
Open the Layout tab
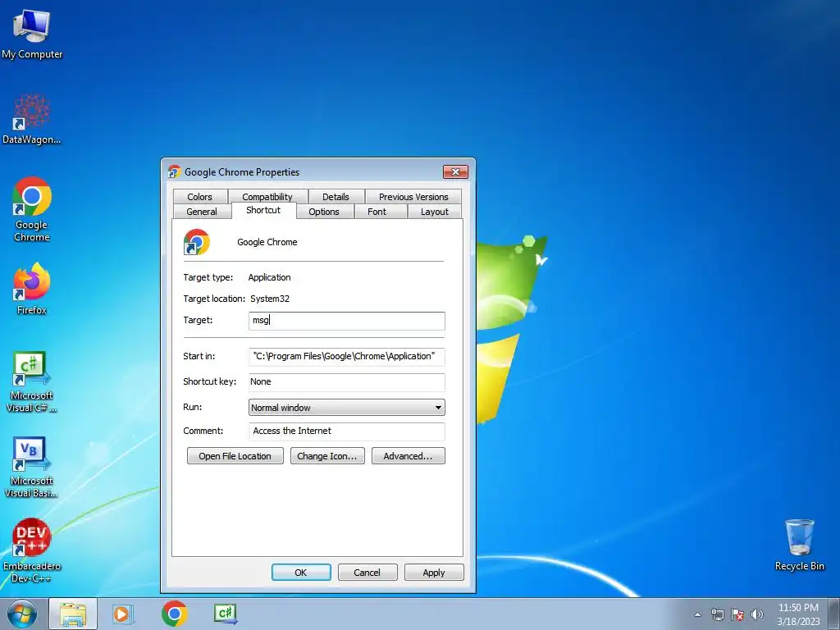[x=435, y=212]
